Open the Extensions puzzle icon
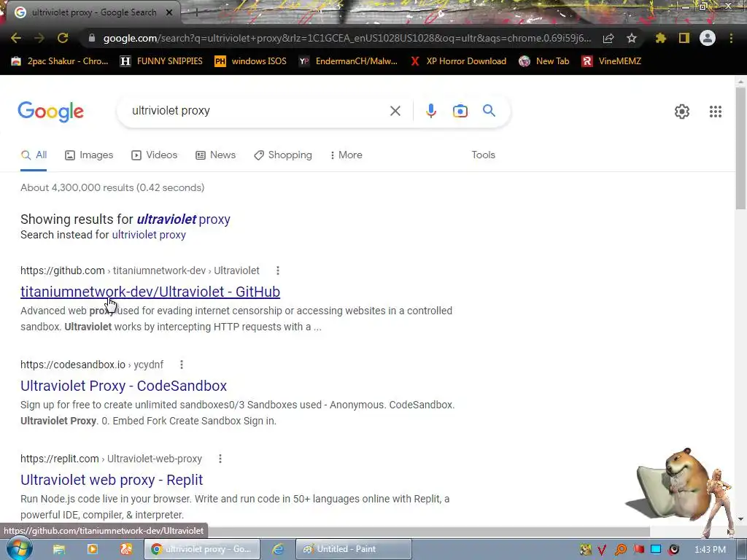747x560 pixels. coord(660,38)
